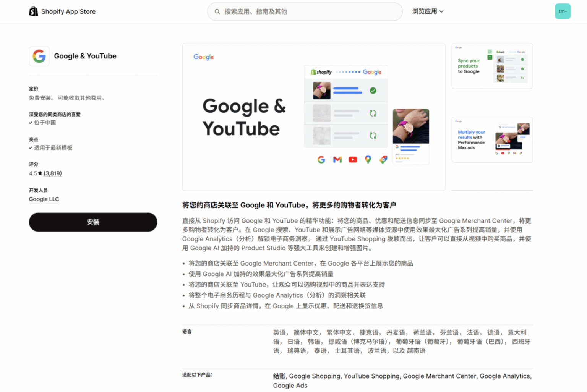Viewport: 587px width, 392px height.
Task: Click the search magnifier icon
Action: click(x=217, y=11)
